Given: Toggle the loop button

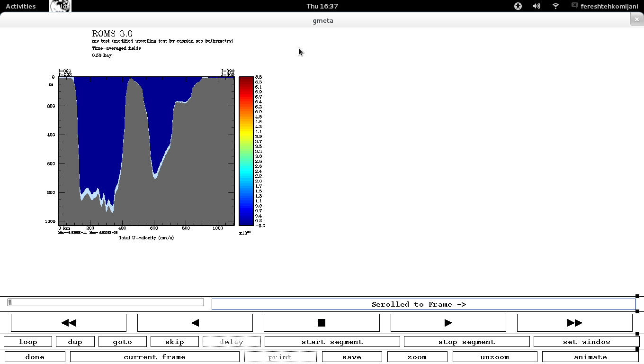Looking at the screenshot, I should (x=28, y=342).
